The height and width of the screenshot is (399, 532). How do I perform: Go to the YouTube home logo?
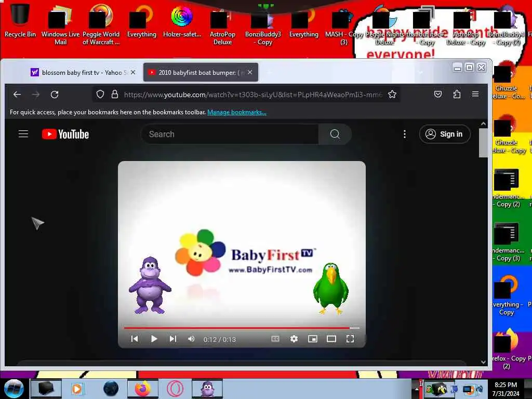65,134
